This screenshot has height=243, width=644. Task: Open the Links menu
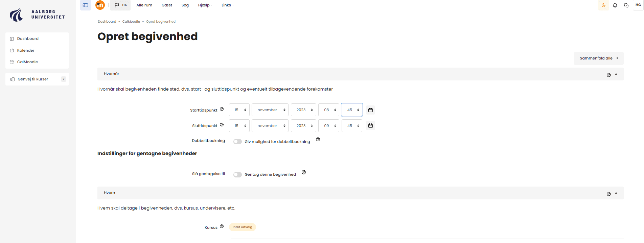tap(228, 5)
